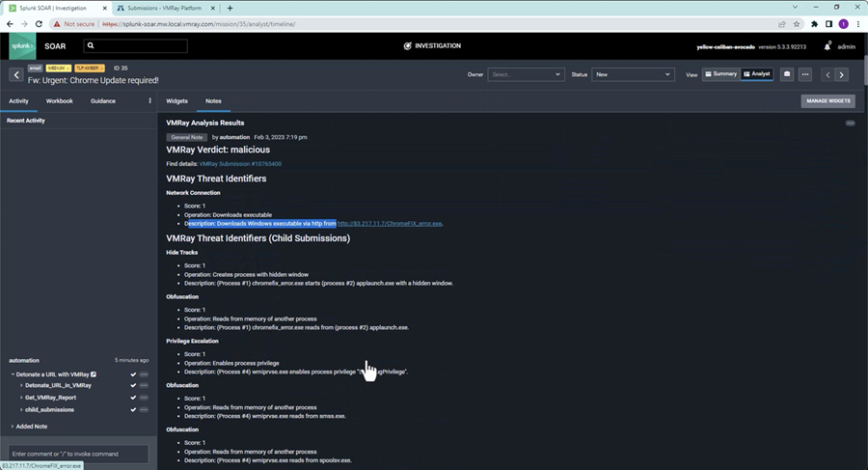Switch to the Submissions - VMRay Platform browser tab
Image resolution: width=868 pixels, height=470 pixels.
click(x=163, y=8)
